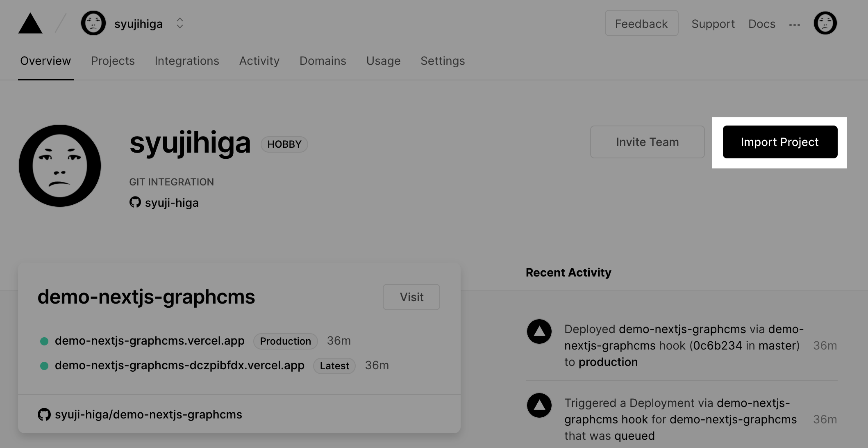868x448 pixels.
Task: Click the Feedback button
Action: (x=641, y=23)
